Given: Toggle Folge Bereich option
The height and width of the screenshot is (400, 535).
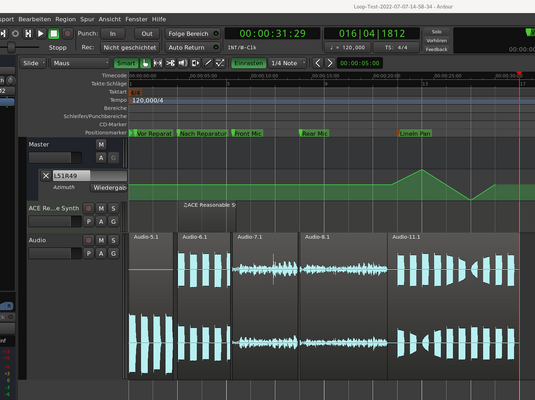Looking at the screenshot, I should (193, 34).
